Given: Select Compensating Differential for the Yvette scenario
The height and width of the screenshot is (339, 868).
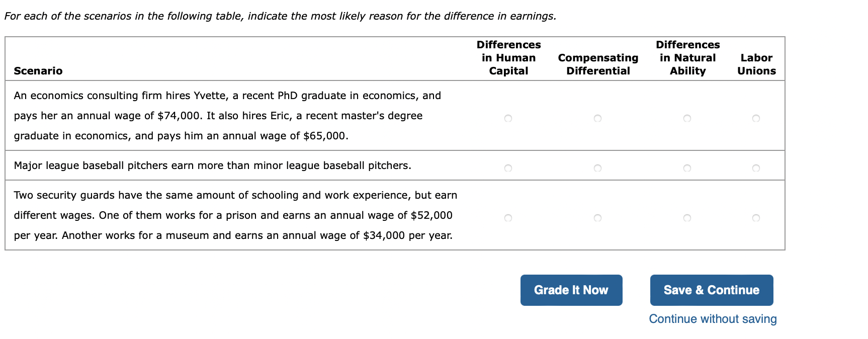Looking at the screenshot, I should point(598,118).
